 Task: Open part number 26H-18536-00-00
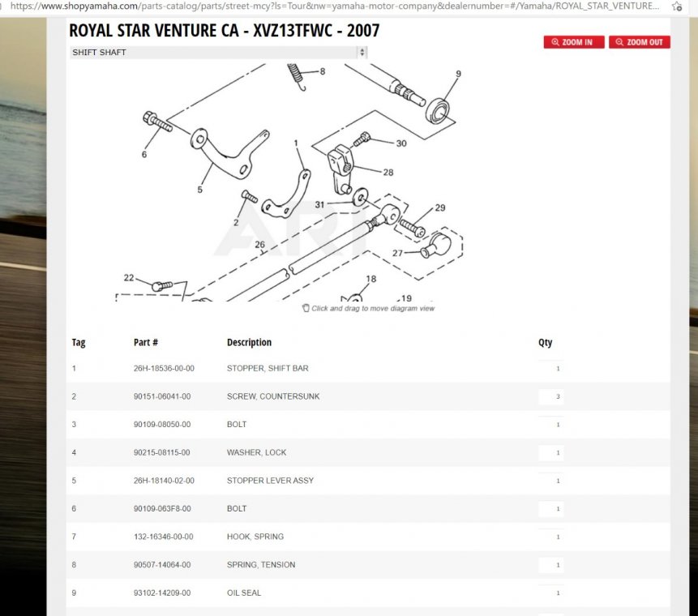tap(164, 369)
